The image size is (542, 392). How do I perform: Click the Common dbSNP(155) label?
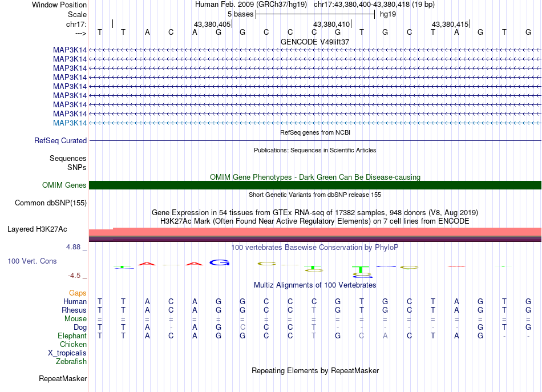(x=51, y=203)
